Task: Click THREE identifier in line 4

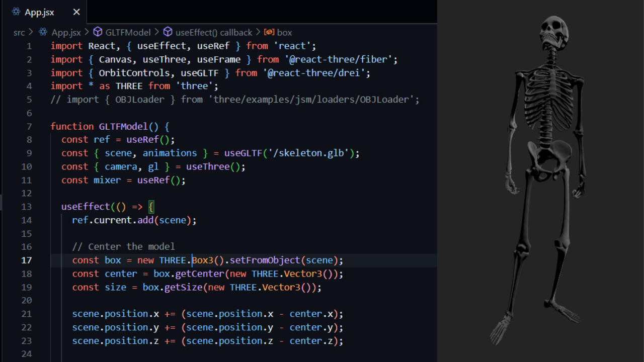Action: click(x=129, y=86)
